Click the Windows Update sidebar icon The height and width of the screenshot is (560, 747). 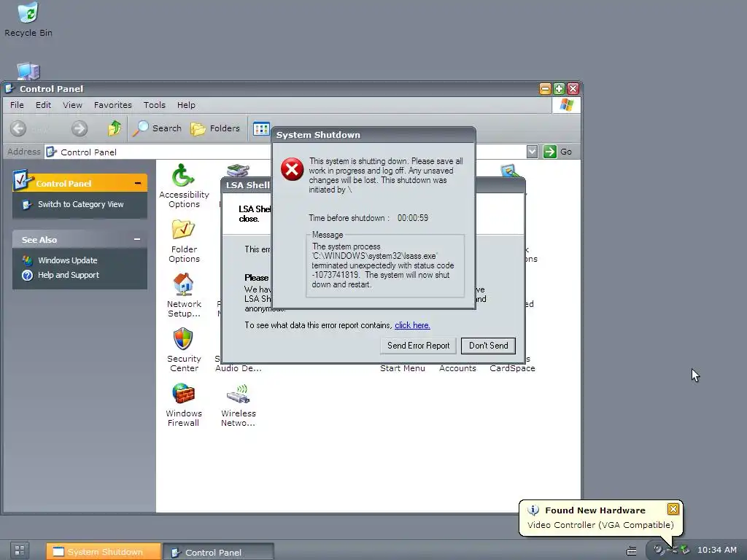[27, 260]
